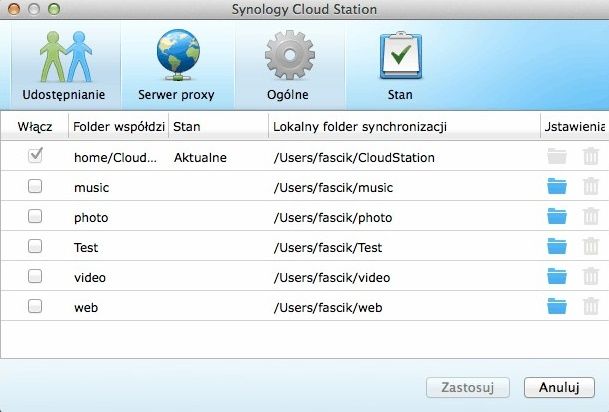Image resolution: width=609 pixels, height=412 pixels.
Task: Switch to Serwer proxy tab
Action: point(177,66)
